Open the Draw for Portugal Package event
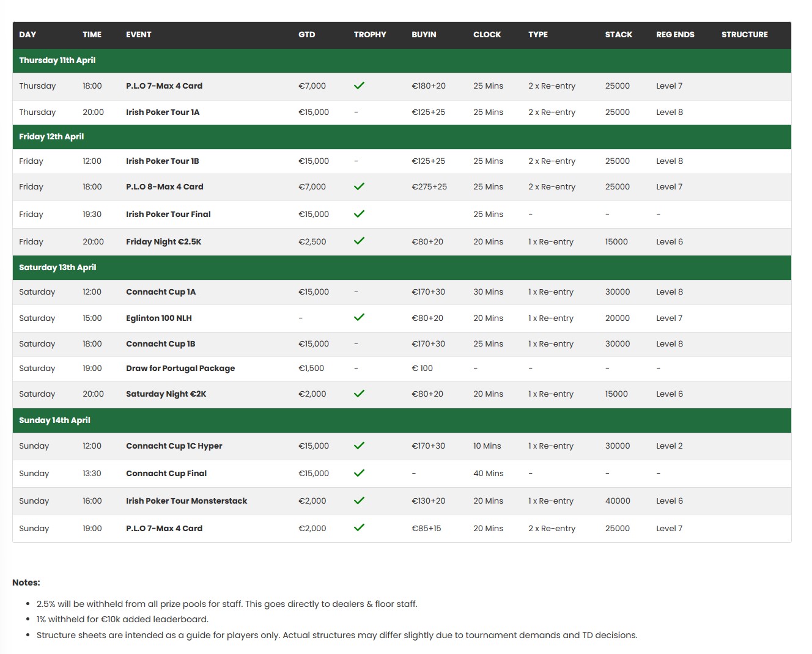This screenshot has height=654, width=812. [x=180, y=369]
